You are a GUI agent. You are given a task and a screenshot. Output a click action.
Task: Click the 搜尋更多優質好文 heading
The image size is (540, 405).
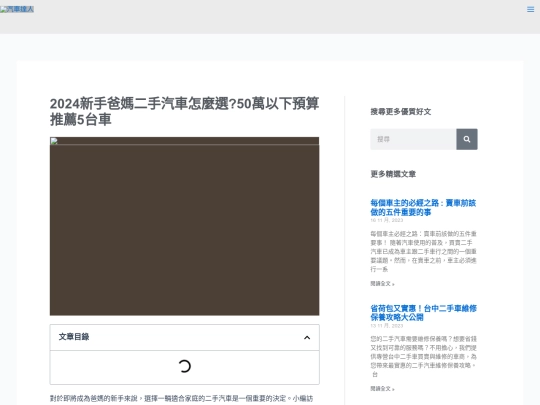(x=401, y=112)
